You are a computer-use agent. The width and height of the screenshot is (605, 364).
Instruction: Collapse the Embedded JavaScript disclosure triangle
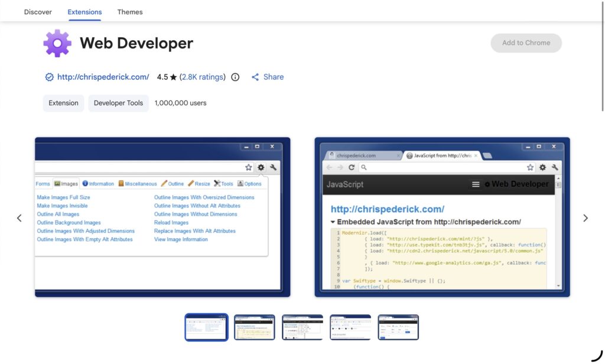(x=333, y=222)
